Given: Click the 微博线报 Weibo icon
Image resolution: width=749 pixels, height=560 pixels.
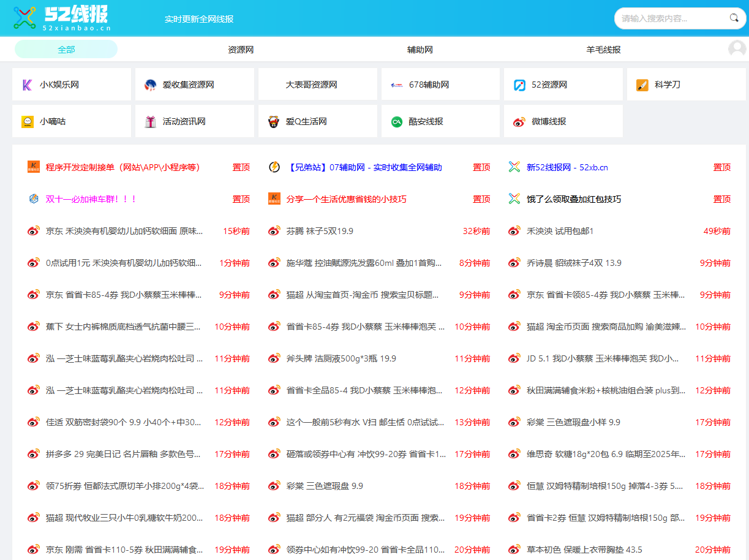Looking at the screenshot, I should click(519, 121).
